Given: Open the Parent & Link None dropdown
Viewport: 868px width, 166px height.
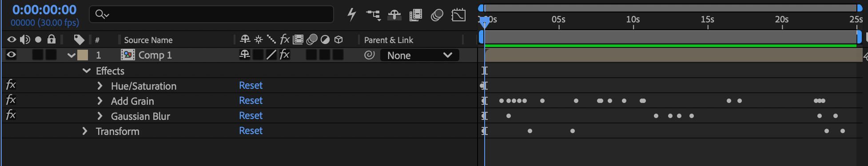Looking at the screenshot, I should pos(419,55).
